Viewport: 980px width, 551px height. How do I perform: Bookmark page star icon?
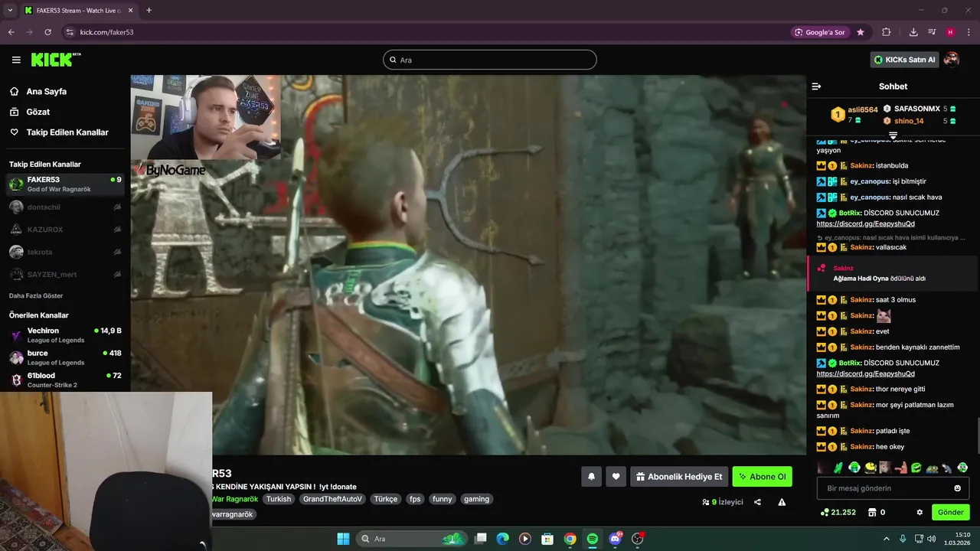(861, 32)
